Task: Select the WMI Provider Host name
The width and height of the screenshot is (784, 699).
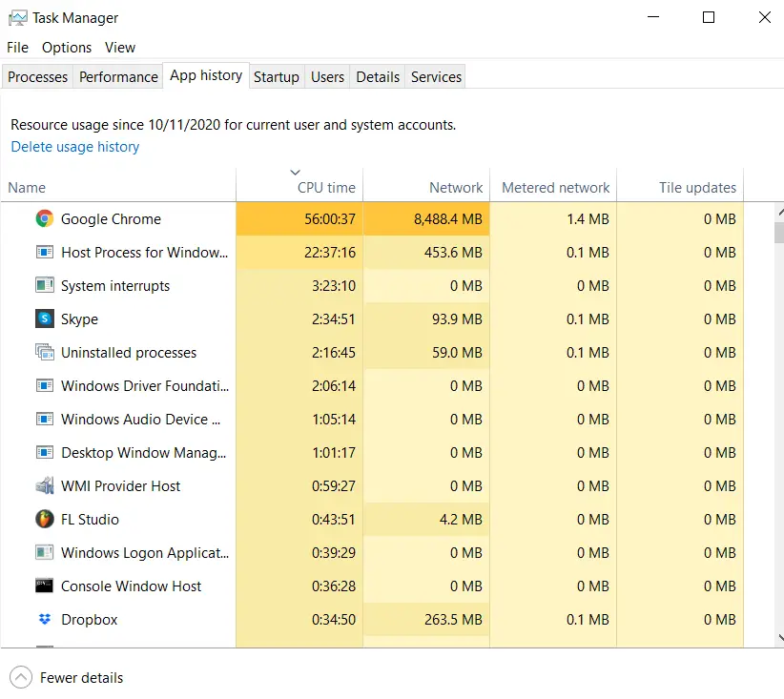Action: (x=120, y=486)
